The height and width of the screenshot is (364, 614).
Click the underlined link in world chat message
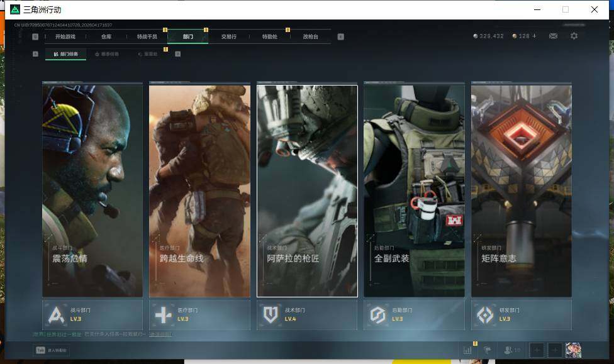160,334
